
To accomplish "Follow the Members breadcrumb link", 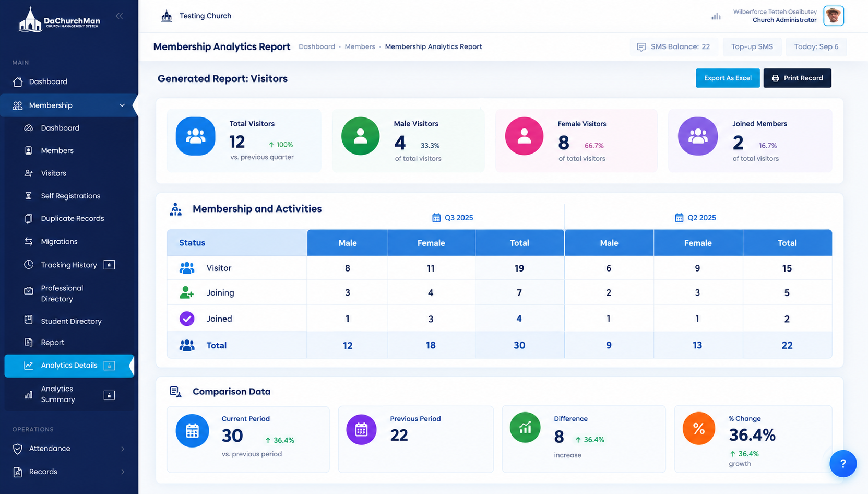I will 360,47.
